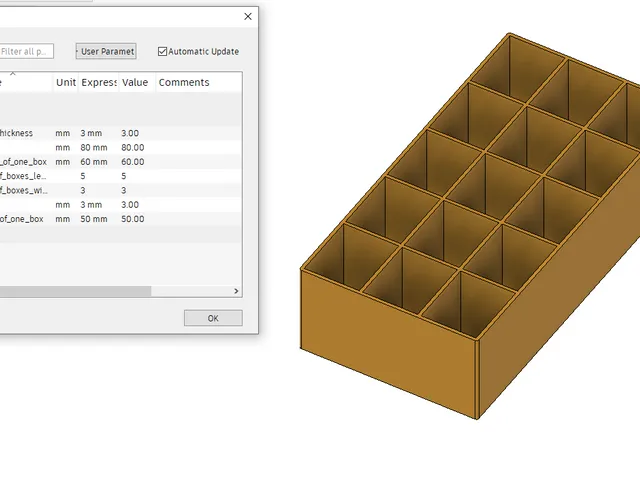Click the of_one_box name with 50 mm
Image resolution: width=640 pixels, height=480 pixels.
(x=22, y=219)
